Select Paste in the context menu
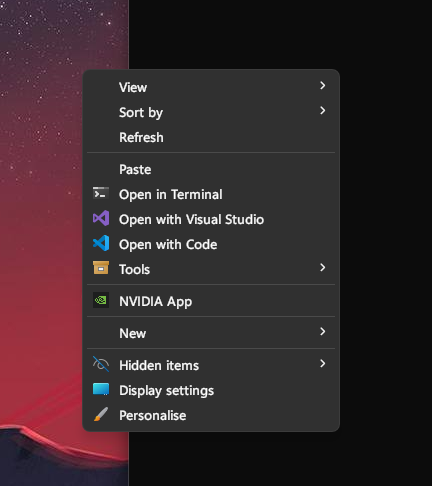This screenshot has height=486, width=432. 211,169
